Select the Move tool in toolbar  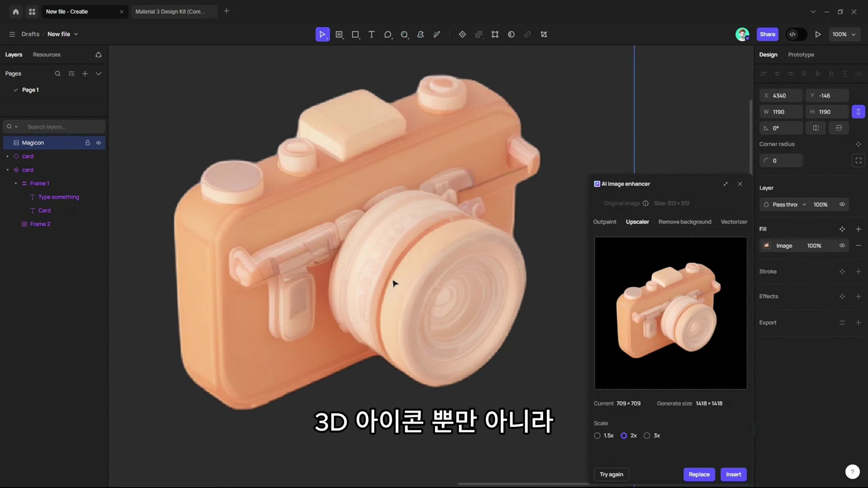click(323, 34)
